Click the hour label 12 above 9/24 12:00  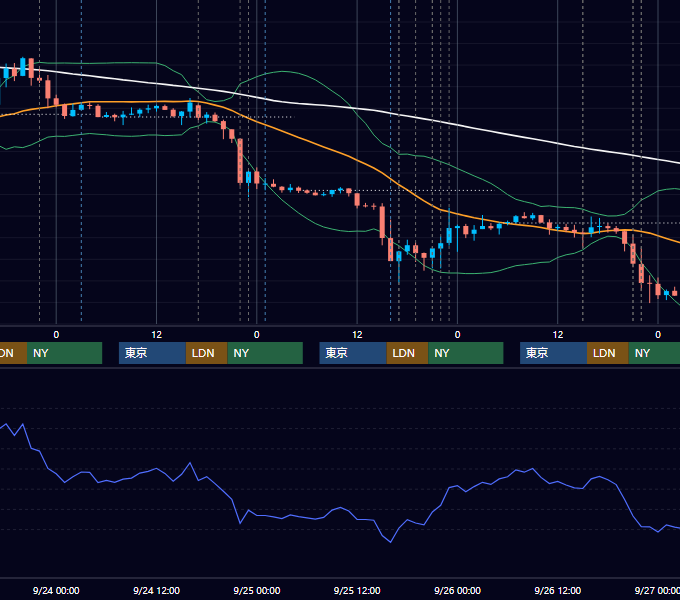(x=157, y=335)
